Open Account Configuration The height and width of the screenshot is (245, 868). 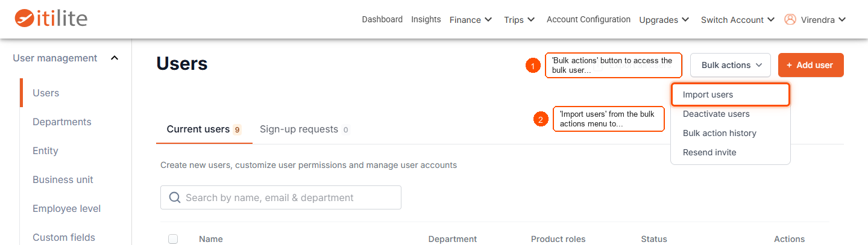click(588, 19)
